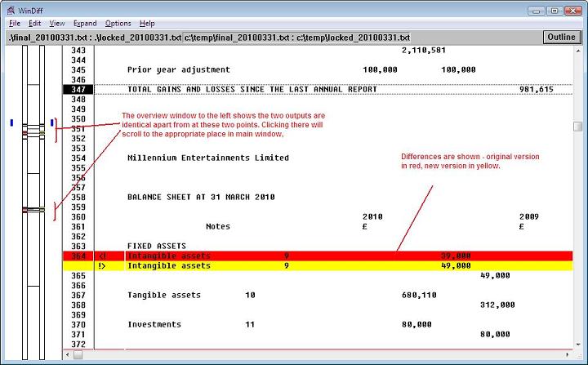Viewport: 588px width, 365px height.
Task: Open the Options menu
Action: click(x=118, y=23)
